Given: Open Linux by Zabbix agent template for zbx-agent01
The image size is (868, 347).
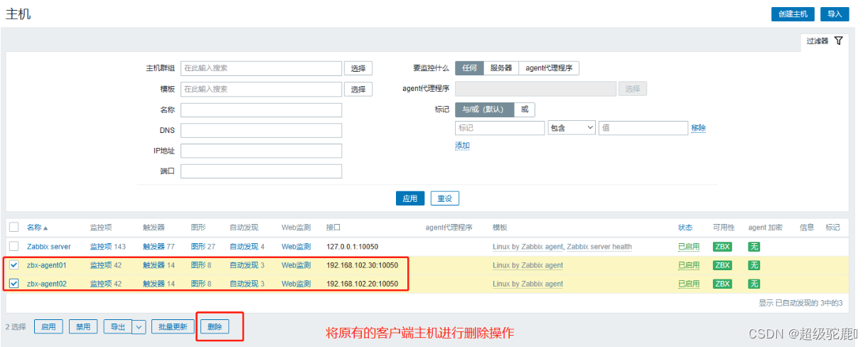Looking at the screenshot, I should 527,265.
